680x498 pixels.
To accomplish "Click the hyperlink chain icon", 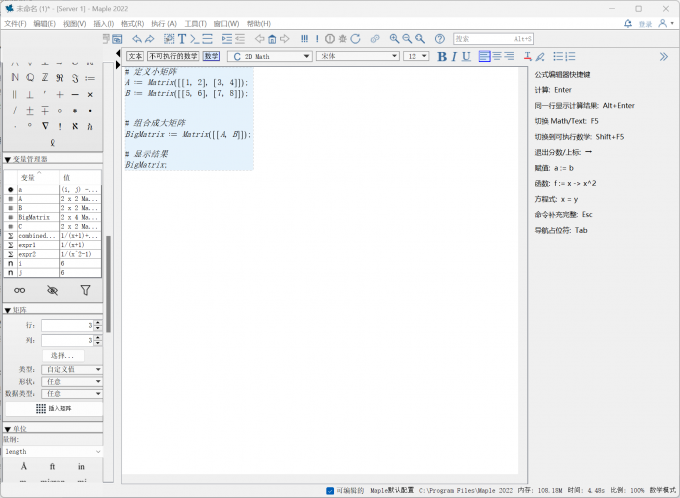I will click(x=375, y=39).
